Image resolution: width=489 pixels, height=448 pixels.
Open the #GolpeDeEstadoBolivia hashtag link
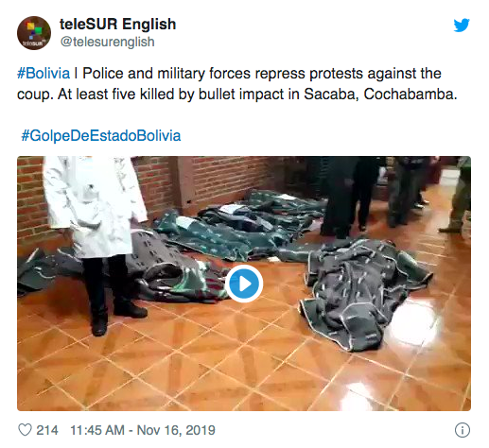(101, 136)
